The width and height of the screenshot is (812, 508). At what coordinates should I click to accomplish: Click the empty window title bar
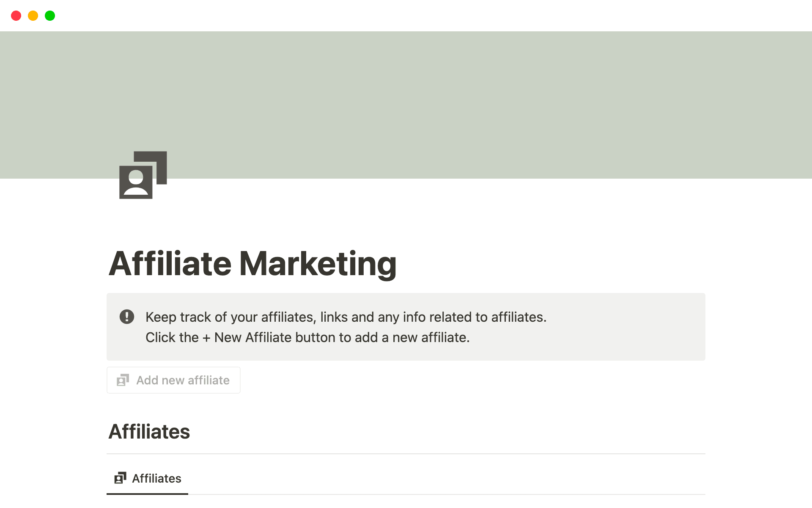(x=406, y=16)
